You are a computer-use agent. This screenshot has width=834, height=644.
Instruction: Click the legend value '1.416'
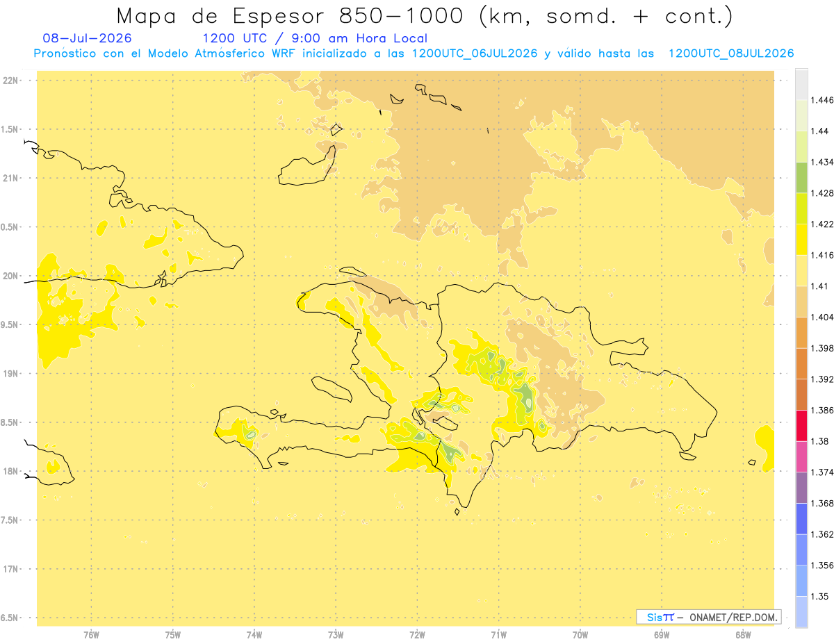823,255
